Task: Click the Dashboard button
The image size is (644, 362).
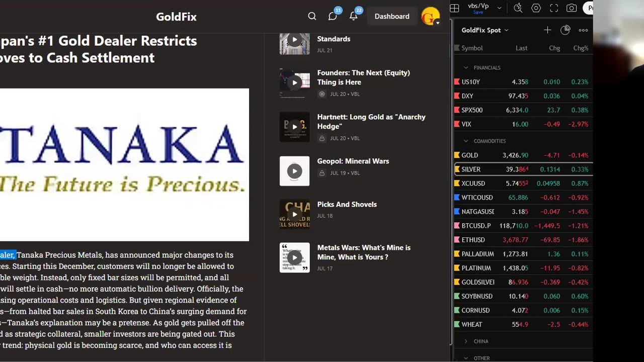Action: 392,17
